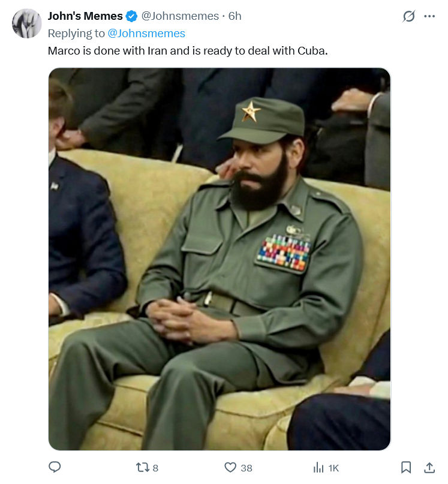Image resolution: width=448 pixels, height=484 pixels.
Task: Like the tweet with the heart icon
Action: point(230,467)
